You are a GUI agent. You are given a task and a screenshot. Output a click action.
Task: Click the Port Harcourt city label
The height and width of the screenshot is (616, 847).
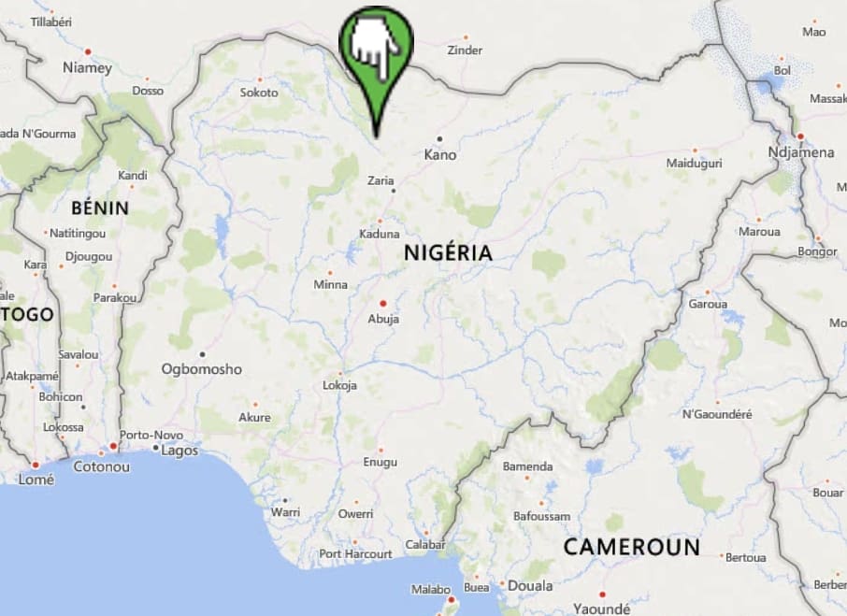pos(355,554)
